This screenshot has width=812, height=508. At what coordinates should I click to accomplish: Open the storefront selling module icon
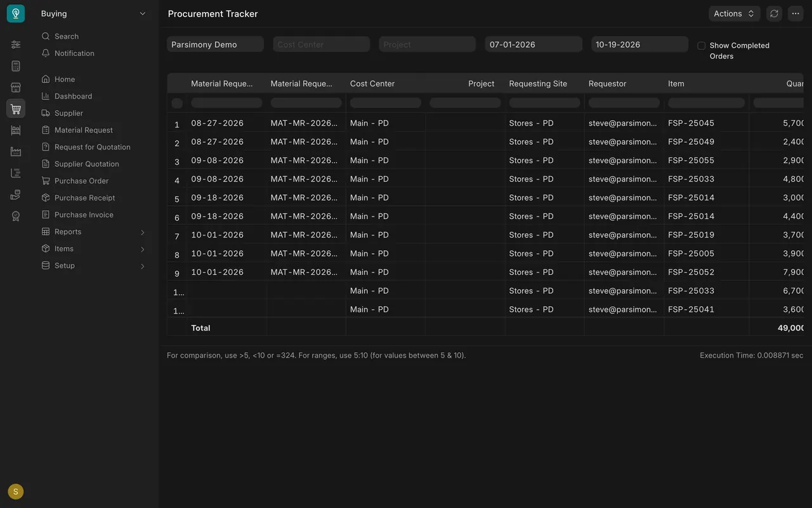(16, 88)
